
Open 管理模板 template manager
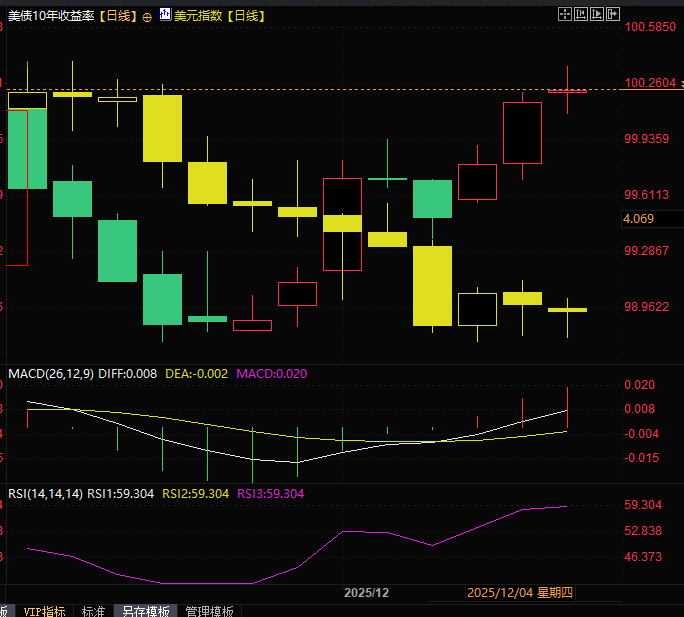coord(209,611)
